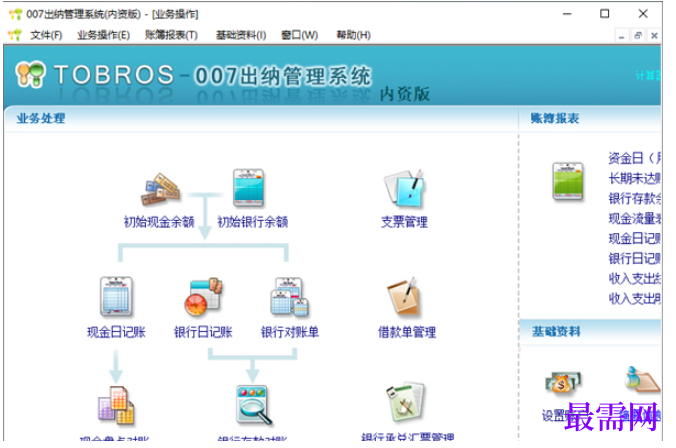Open the 资金日 report link
Screen dimensions: 676x448
634,158
